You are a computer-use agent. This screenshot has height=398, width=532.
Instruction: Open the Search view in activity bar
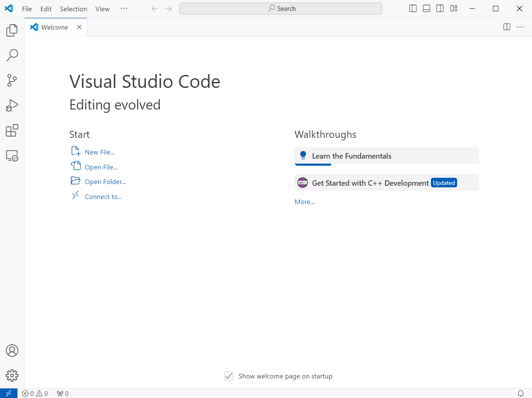click(12, 55)
